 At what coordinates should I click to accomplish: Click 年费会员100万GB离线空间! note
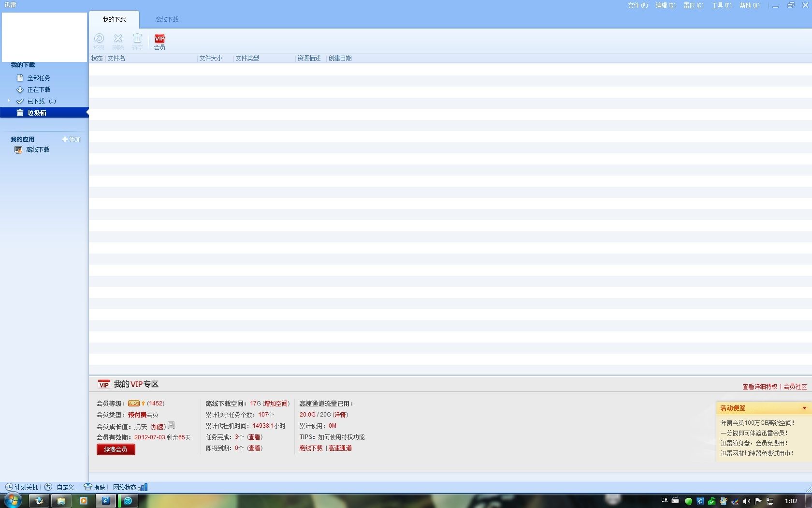click(x=757, y=423)
